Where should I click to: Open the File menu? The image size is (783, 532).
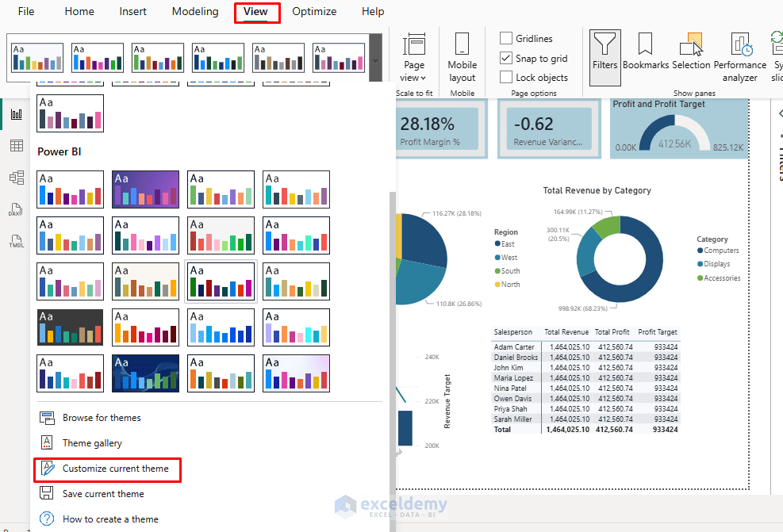pyautogui.click(x=26, y=11)
